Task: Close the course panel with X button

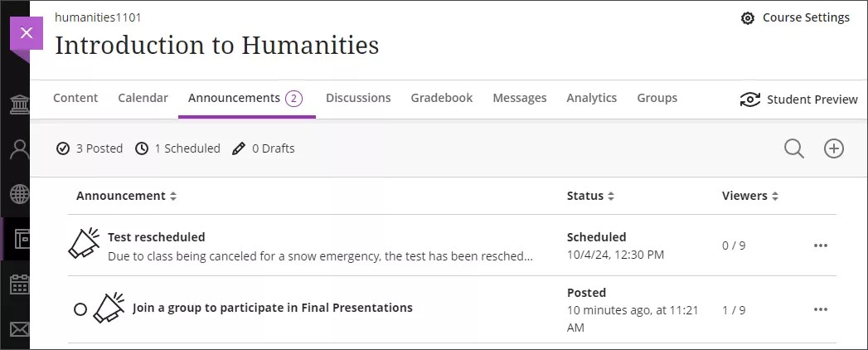Action: [27, 33]
